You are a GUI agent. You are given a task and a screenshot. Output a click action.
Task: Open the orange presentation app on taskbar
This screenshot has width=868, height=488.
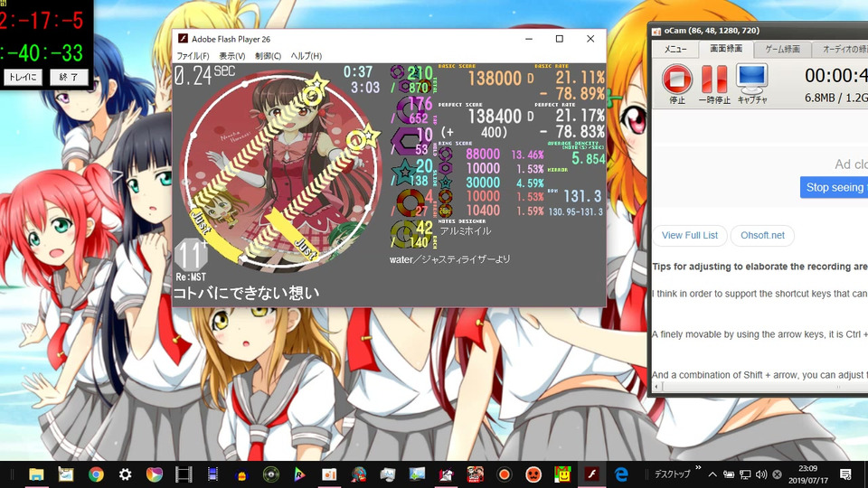point(329,474)
